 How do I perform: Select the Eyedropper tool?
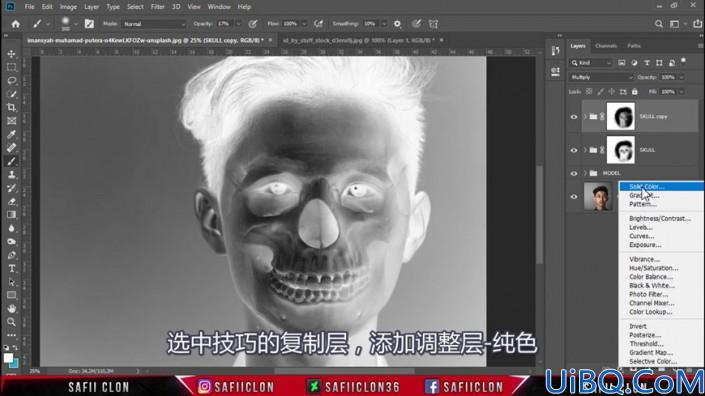coord(12,134)
